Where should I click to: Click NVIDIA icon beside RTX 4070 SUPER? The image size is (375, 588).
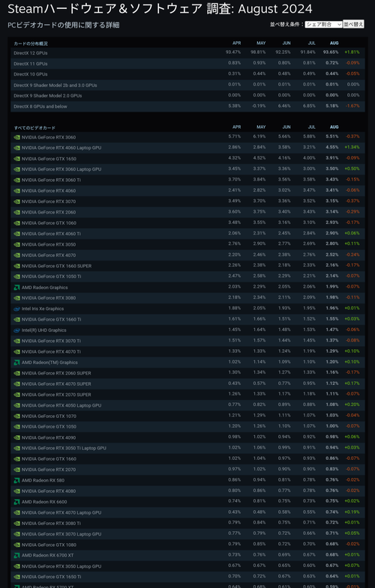pos(17,384)
